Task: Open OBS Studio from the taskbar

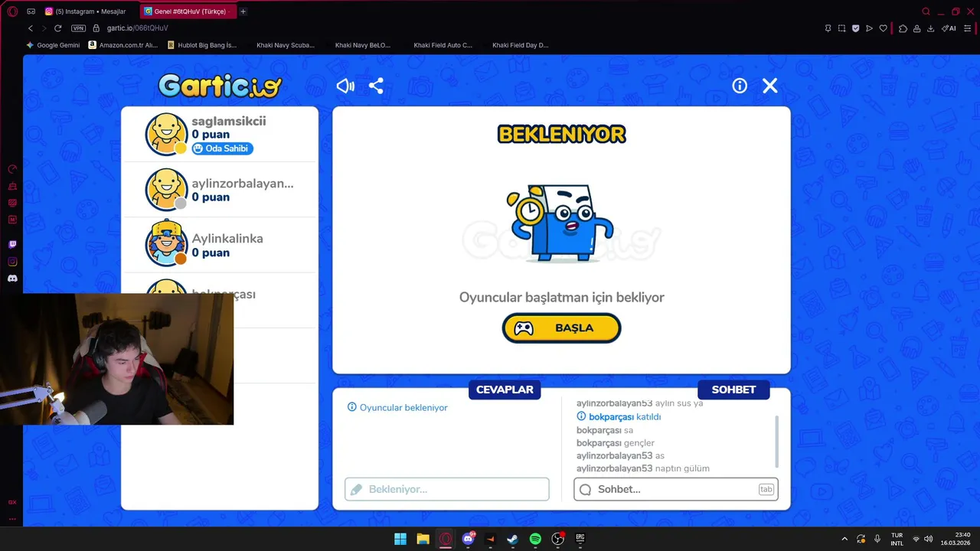Action: 558,539
